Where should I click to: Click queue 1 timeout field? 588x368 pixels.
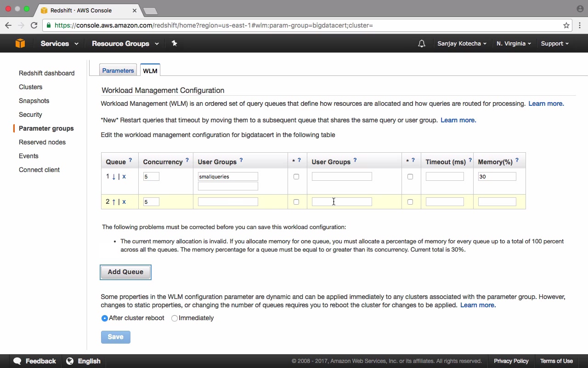point(445,177)
